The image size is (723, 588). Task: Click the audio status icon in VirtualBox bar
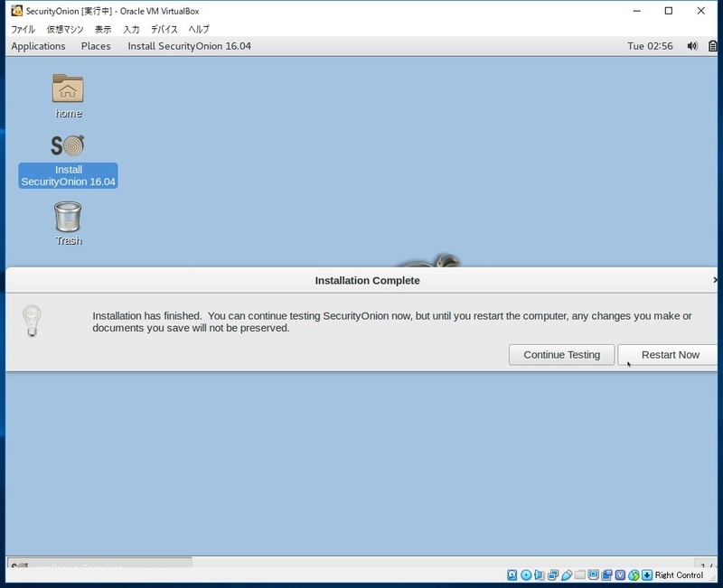click(x=539, y=574)
